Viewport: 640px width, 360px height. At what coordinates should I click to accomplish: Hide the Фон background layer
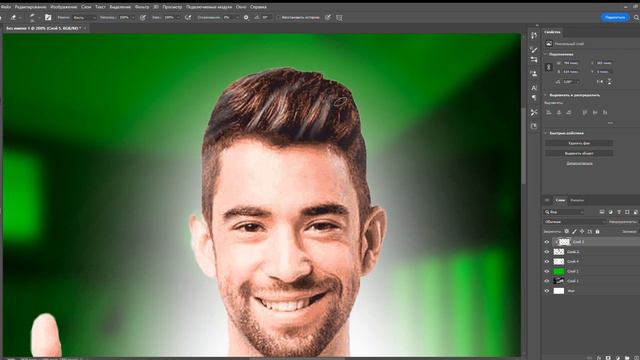point(547,291)
